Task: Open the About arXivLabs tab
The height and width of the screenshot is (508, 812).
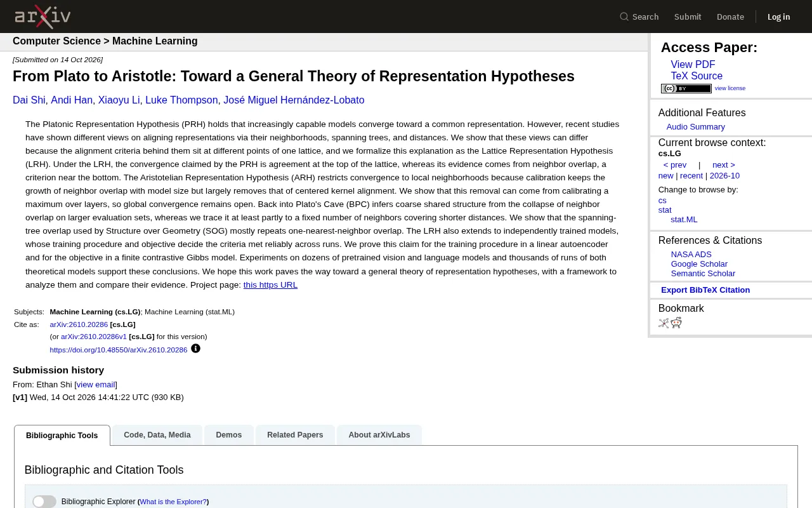Action: pyautogui.click(x=379, y=435)
